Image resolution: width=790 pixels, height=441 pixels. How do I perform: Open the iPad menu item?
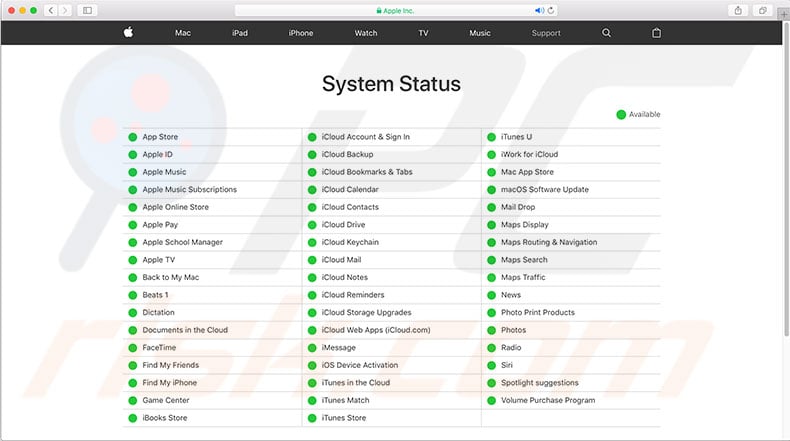point(240,33)
